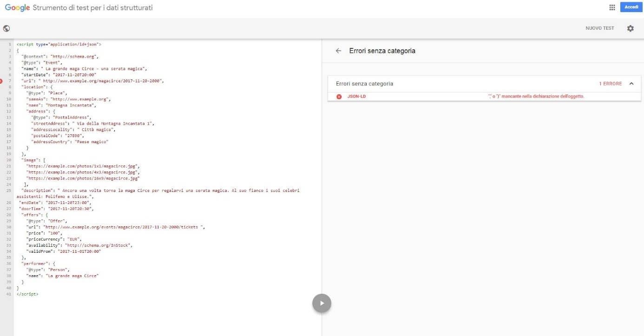The height and width of the screenshot is (336, 644).
Task: Click 'Strumento di test per i dati strutturati' title
Action: point(92,8)
